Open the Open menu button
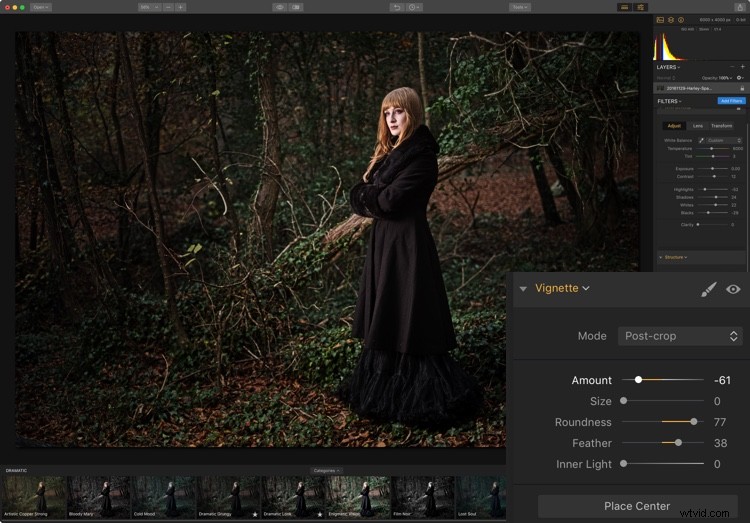This screenshot has height=523, width=750. pos(41,7)
